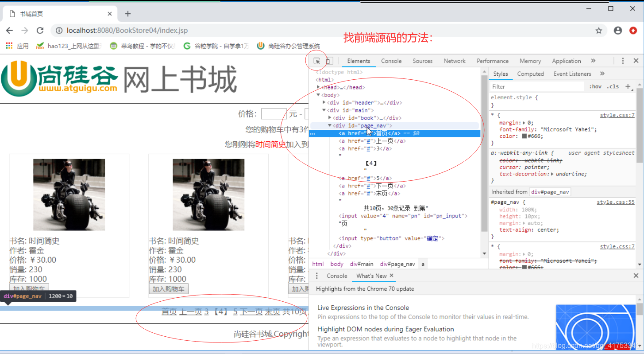Switch to Application tab
644x354 pixels.
(567, 61)
